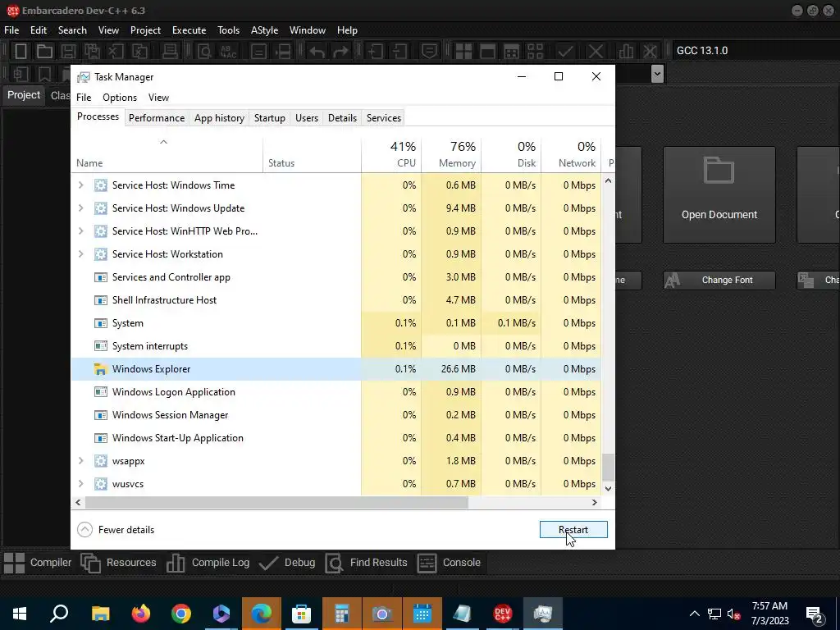Open the dropdown arrow in Dev-C++ second toolbar

657,73
